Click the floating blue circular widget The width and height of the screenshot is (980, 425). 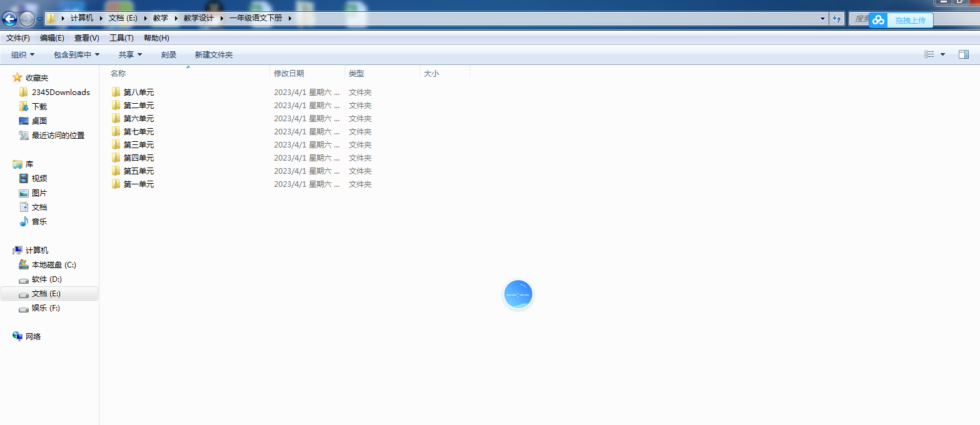pos(518,294)
